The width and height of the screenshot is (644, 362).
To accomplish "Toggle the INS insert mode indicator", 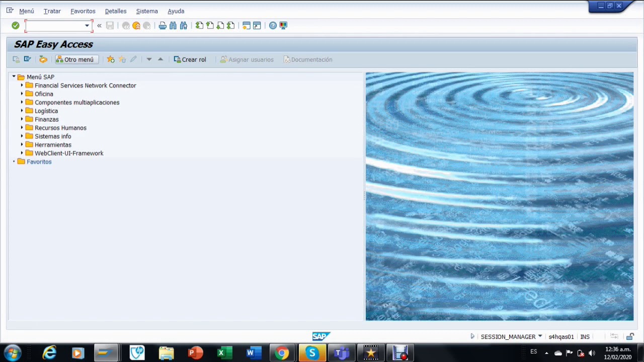I will point(585,337).
